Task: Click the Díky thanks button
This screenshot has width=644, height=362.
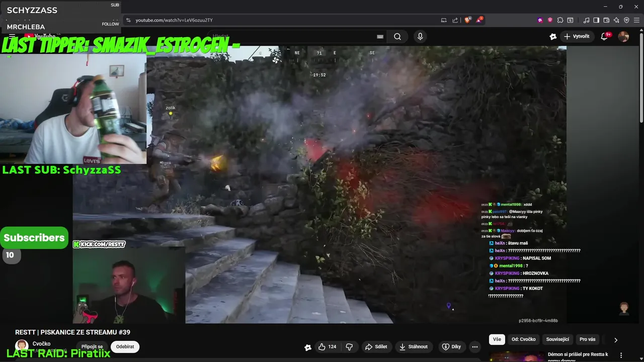Action: 451,346
